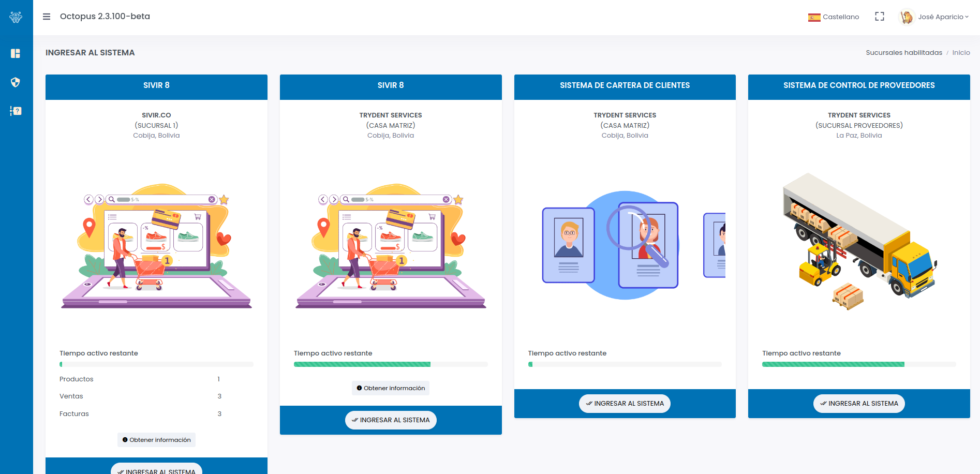Click José Aparicio's avatar picture
The width and height of the screenshot is (980, 474).
pyautogui.click(x=906, y=17)
